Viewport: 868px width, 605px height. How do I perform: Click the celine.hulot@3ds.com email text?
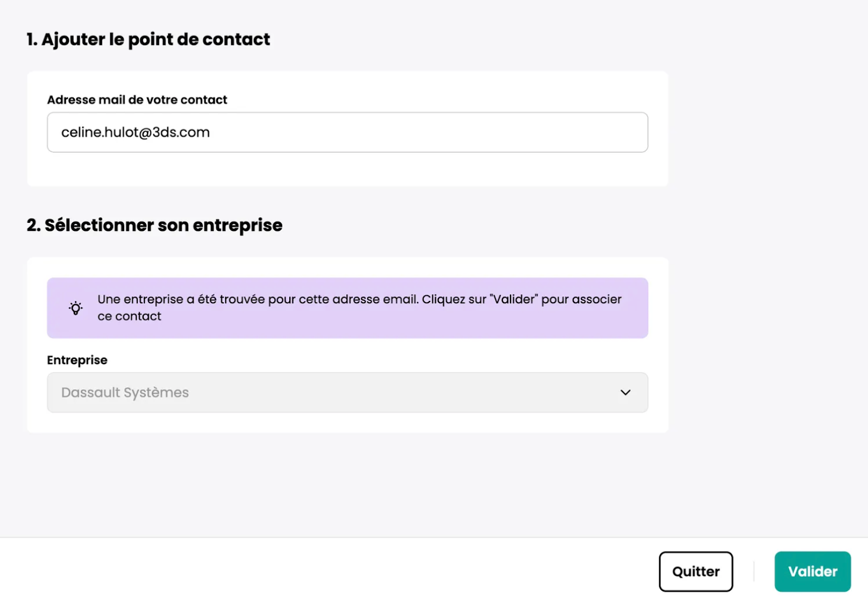[x=135, y=132]
